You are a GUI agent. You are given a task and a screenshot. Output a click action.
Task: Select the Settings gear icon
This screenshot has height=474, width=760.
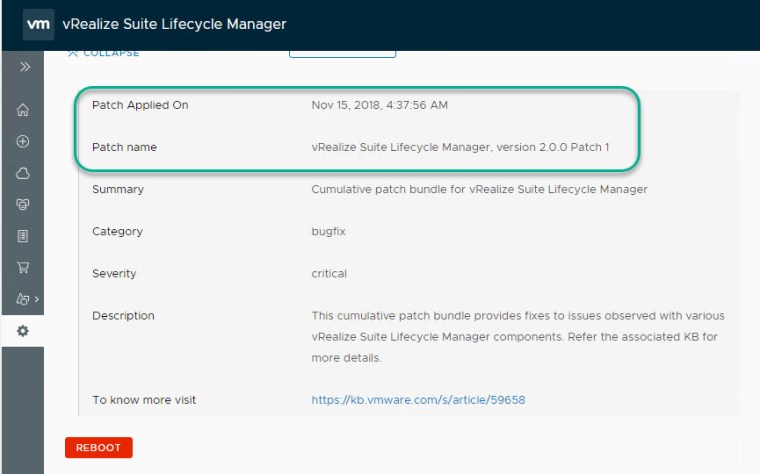click(x=23, y=331)
